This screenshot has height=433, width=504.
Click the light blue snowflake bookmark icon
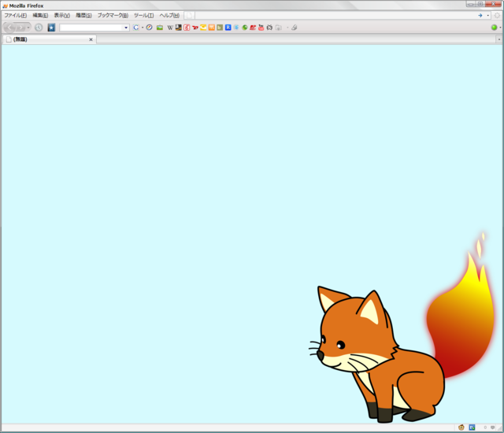tap(236, 28)
